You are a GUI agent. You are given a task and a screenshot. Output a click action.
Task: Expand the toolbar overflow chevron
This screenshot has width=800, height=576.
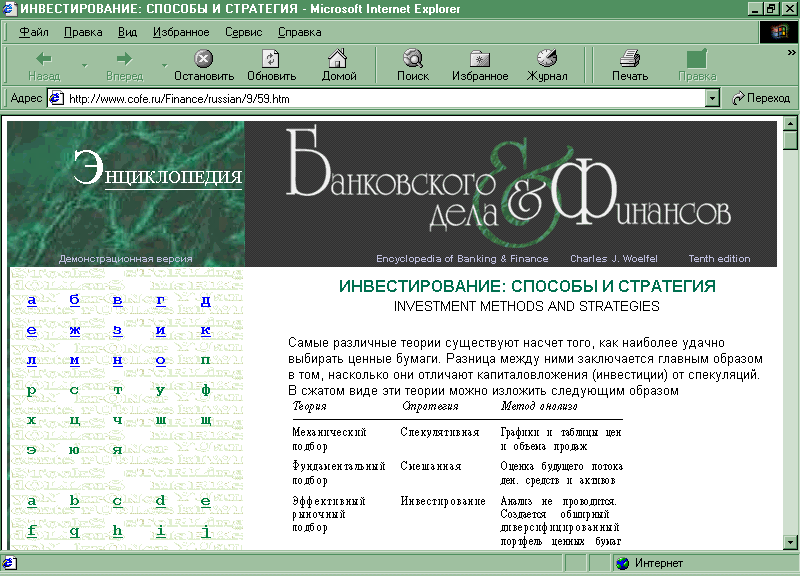coord(791,52)
